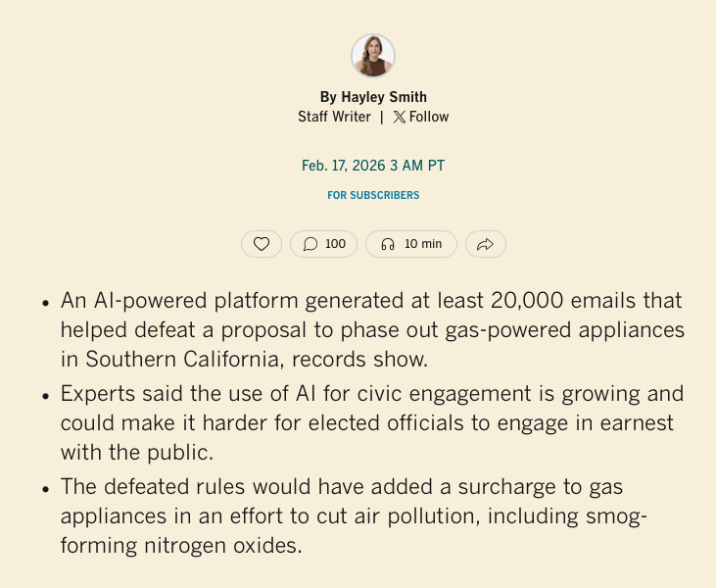The width and height of the screenshot is (716, 588).
Task: Click the bullet about the AI-powered platform
Action: pos(371,329)
